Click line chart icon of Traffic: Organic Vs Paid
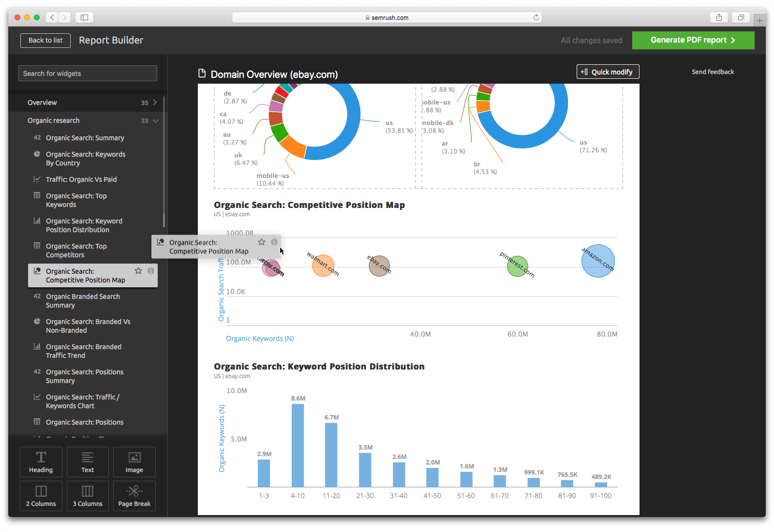 click(37, 179)
